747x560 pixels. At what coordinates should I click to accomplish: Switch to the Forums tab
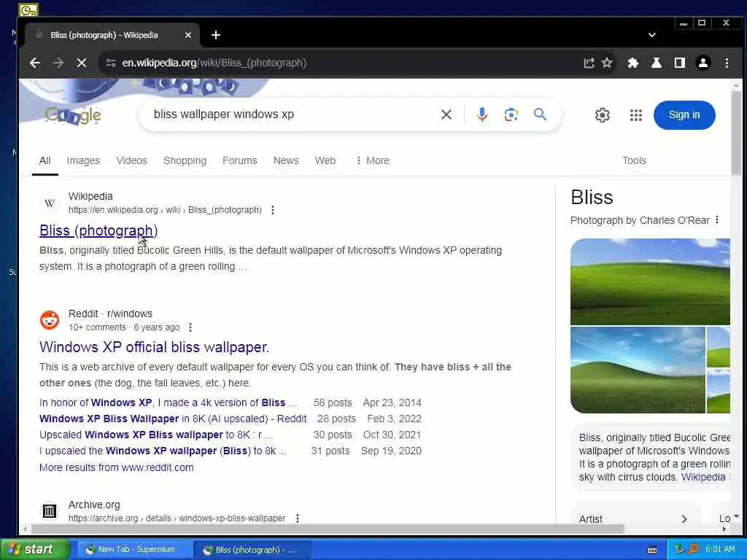coord(239,160)
